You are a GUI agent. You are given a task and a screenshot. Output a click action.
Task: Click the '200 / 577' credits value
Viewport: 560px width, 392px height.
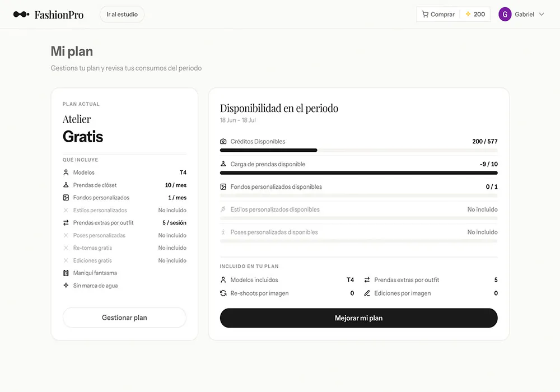tap(484, 141)
